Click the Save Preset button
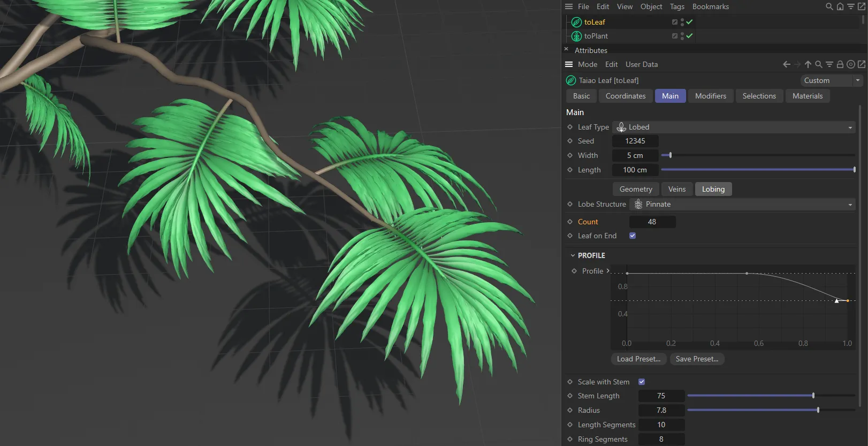868x446 pixels. pos(697,359)
